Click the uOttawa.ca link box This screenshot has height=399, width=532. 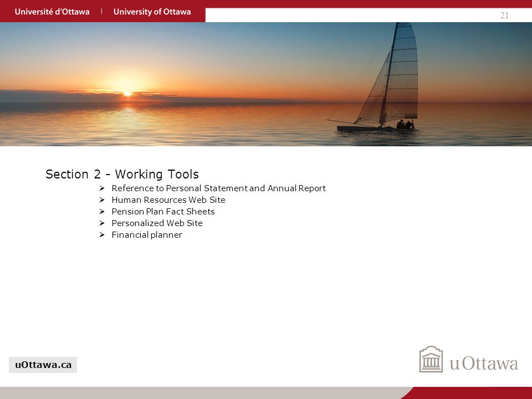point(43,365)
